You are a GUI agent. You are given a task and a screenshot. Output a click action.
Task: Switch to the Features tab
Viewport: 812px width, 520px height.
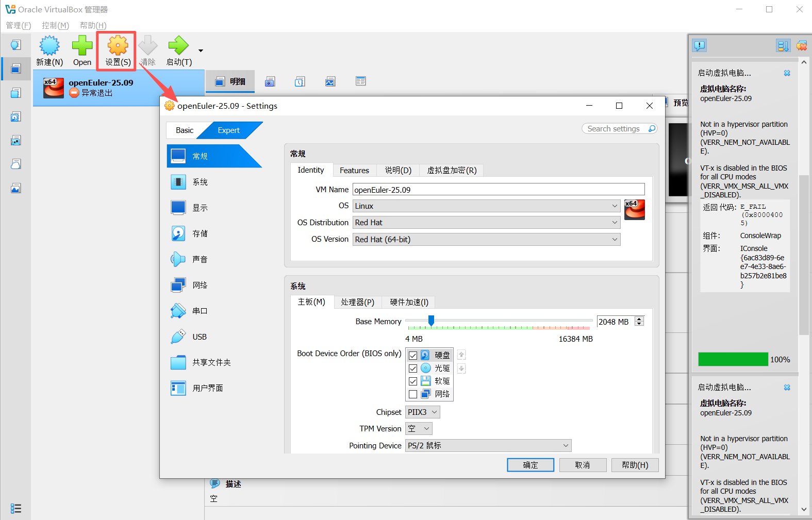pos(354,171)
